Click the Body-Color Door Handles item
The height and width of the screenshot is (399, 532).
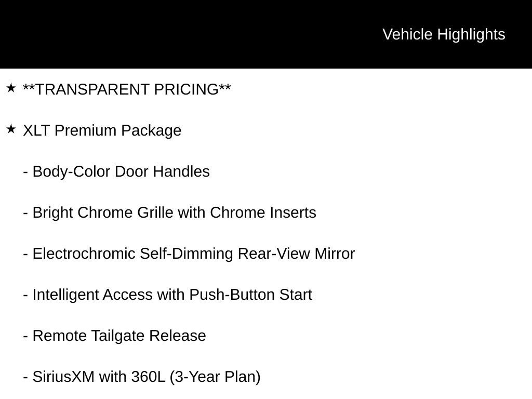point(116,171)
